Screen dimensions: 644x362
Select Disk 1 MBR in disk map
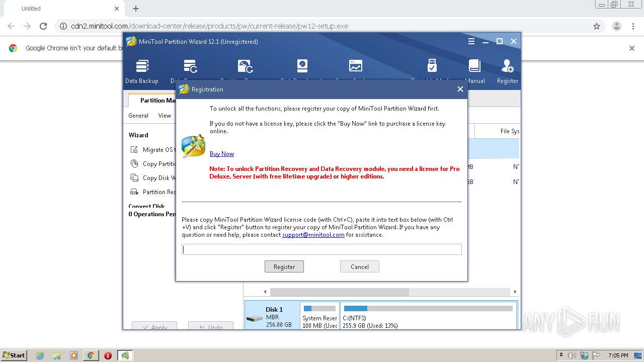(272, 316)
